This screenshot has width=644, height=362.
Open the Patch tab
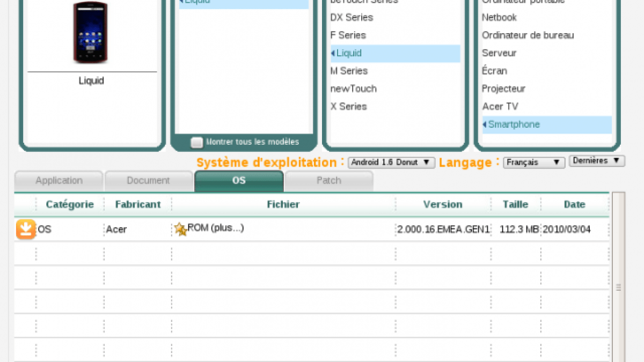coord(328,181)
